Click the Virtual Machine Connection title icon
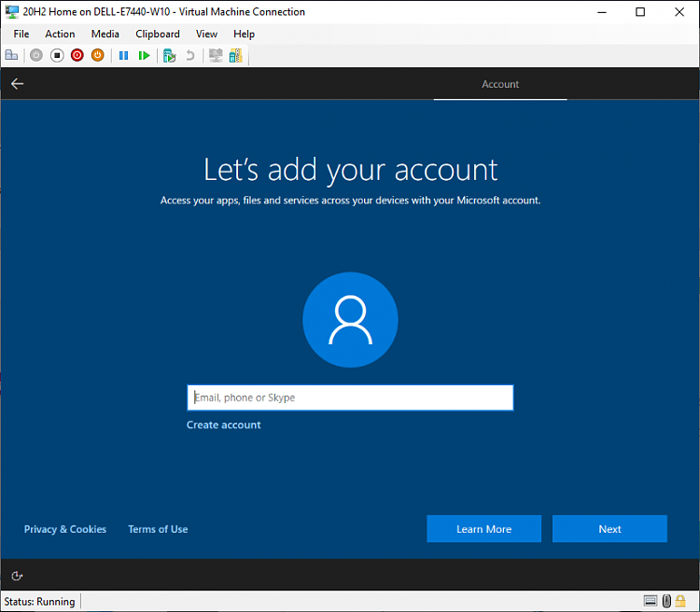Image resolution: width=700 pixels, height=612 pixels. tap(11, 11)
